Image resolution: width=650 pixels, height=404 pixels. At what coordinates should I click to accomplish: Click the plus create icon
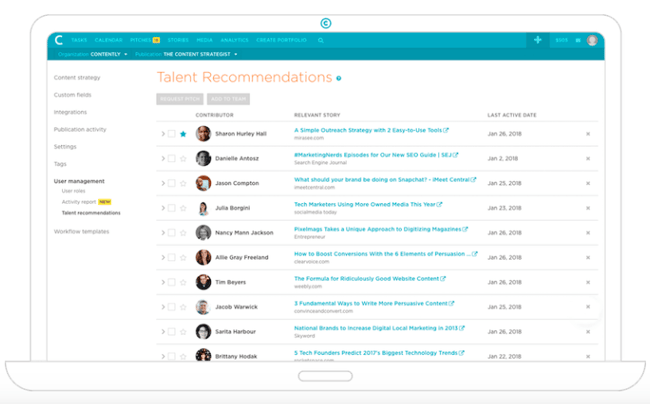(538, 40)
